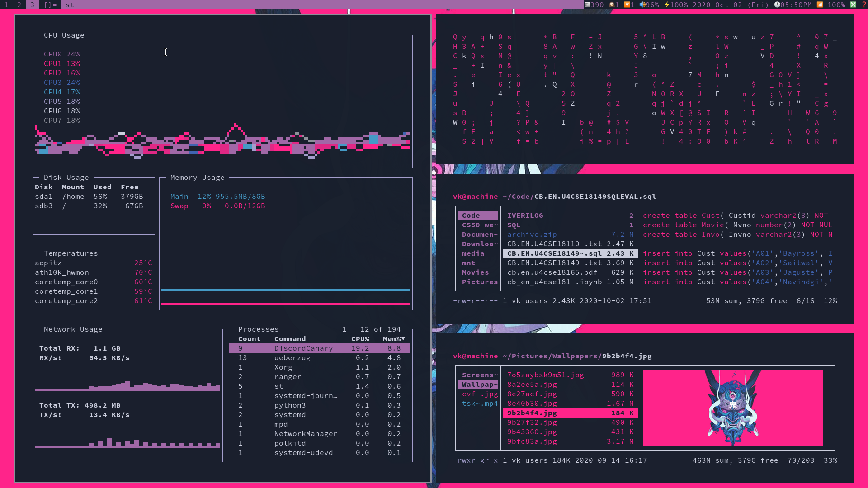Click the clock icon next to 05:50PM
This screenshot has width=868, height=488.
(x=778, y=6)
